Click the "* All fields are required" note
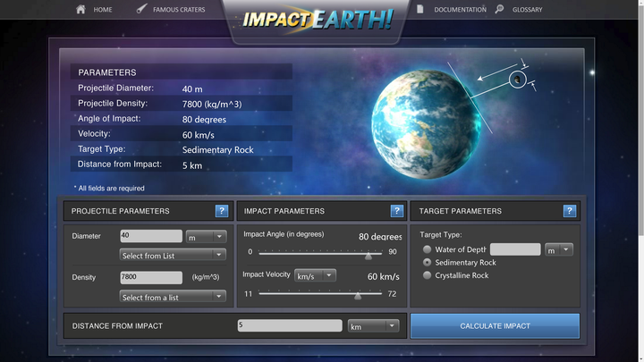Image resolution: width=644 pixels, height=362 pixels. tap(109, 188)
